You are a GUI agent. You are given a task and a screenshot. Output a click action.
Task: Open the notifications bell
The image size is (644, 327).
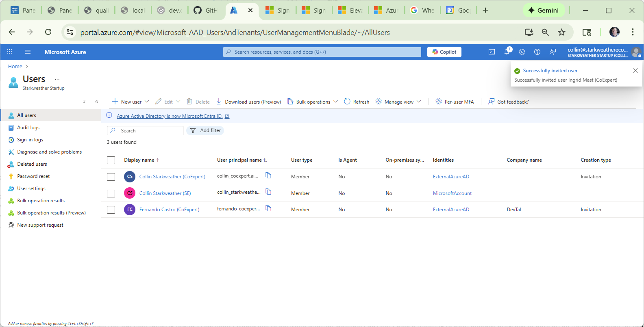pyautogui.click(x=507, y=52)
